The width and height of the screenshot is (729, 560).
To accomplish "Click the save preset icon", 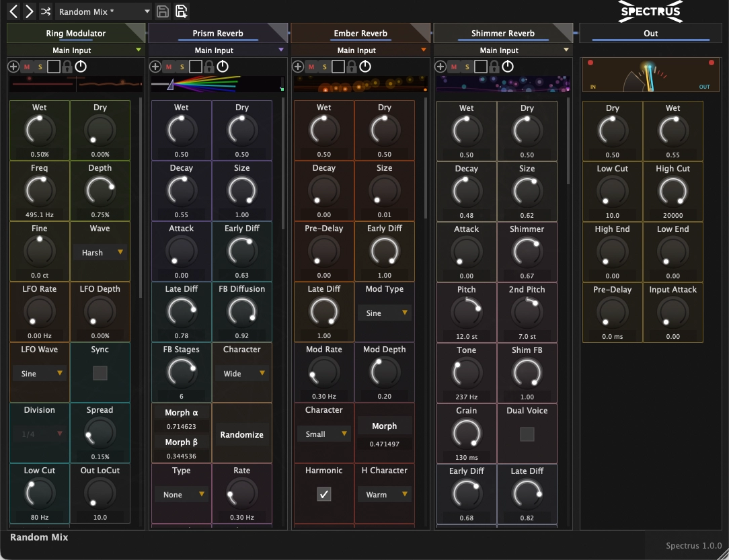I will pos(163,11).
